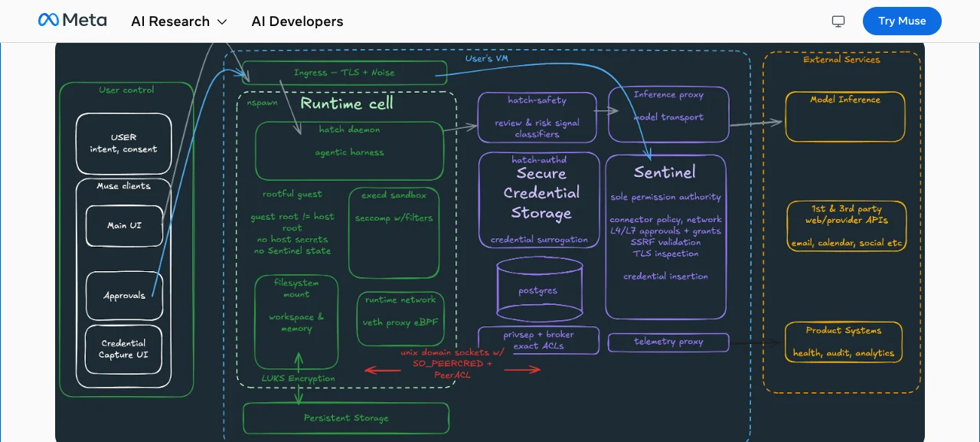980x442 pixels.
Task: Click the Try Muse button
Action: click(902, 21)
